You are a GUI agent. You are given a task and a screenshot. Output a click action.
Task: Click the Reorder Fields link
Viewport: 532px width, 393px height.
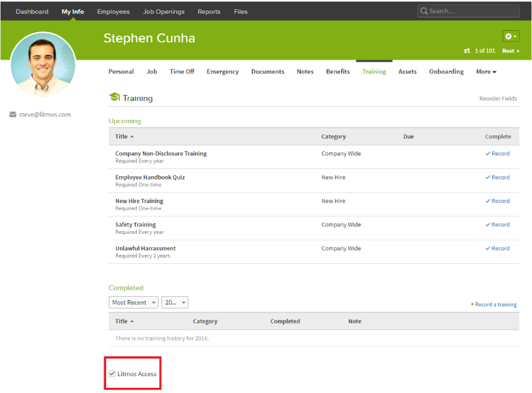point(498,99)
